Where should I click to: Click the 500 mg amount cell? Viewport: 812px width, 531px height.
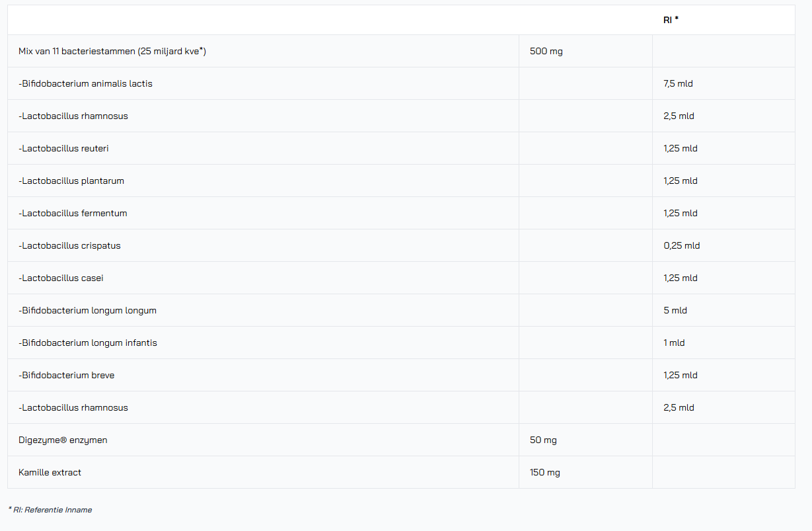[x=546, y=51]
